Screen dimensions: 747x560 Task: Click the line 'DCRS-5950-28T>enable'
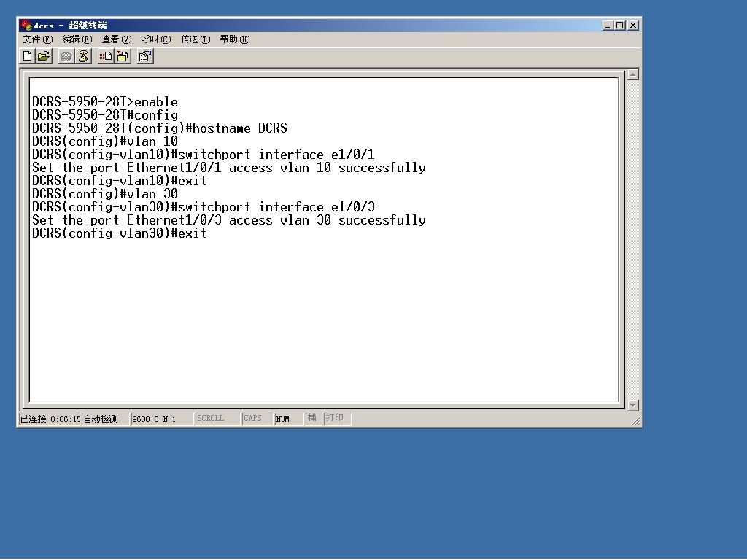point(105,102)
